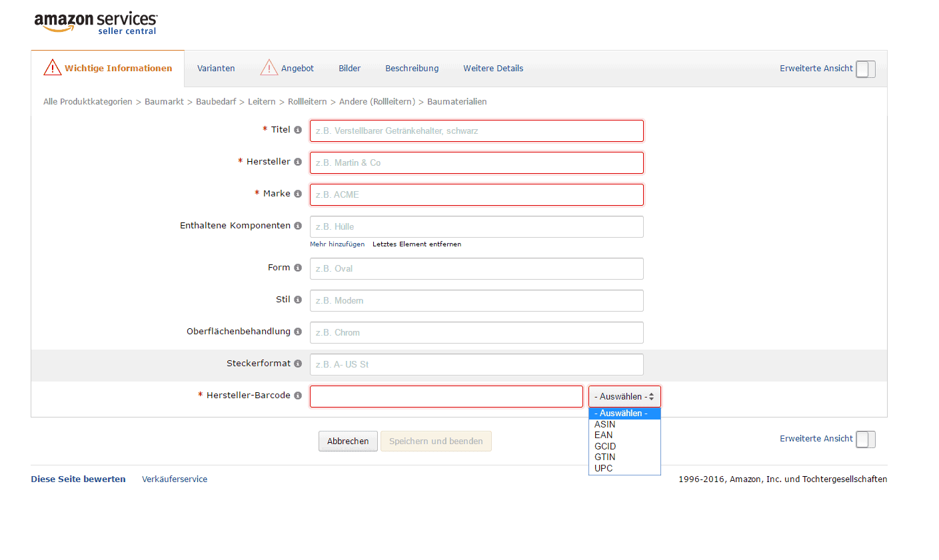Click info icon beside Hersteller-Barcode
Screen dimensions: 939x560
click(298, 396)
